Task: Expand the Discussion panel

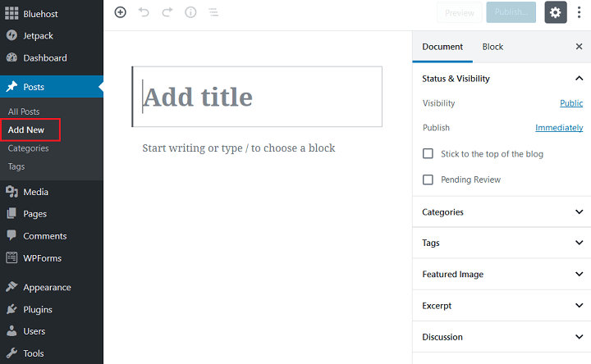Action: pyautogui.click(x=502, y=337)
